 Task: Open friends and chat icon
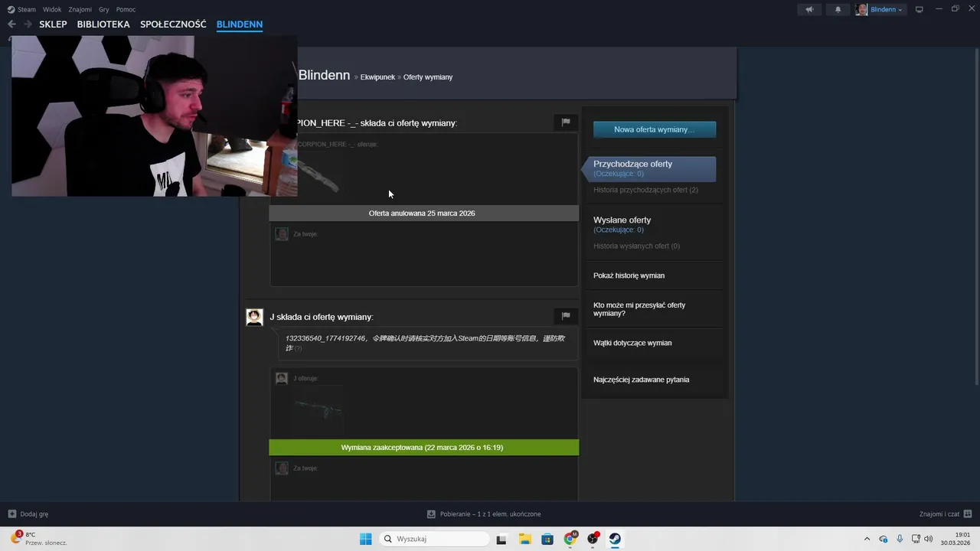point(968,514)
